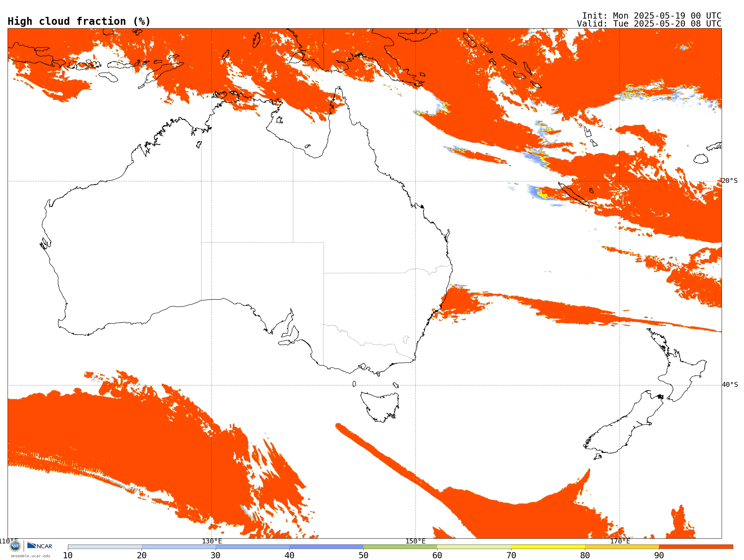Click the 30–40 blue colorbar segment
Screen dimensions: 744x560
tap(252, 547)
